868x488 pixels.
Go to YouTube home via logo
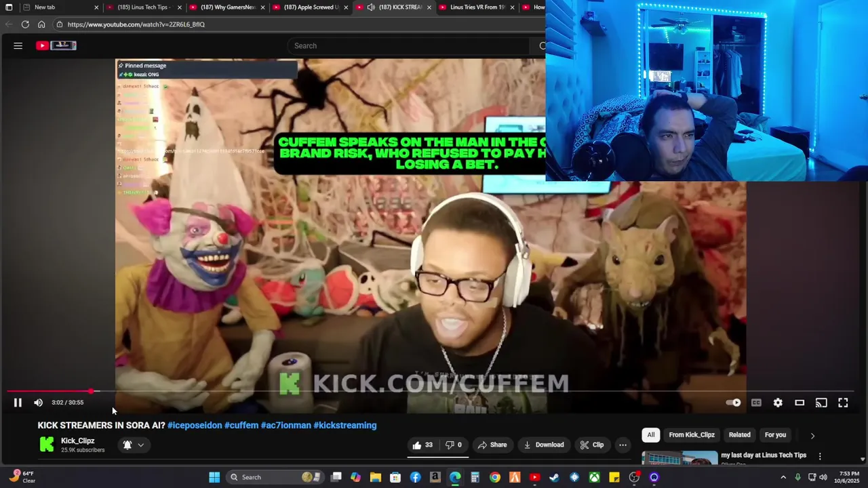56,45
